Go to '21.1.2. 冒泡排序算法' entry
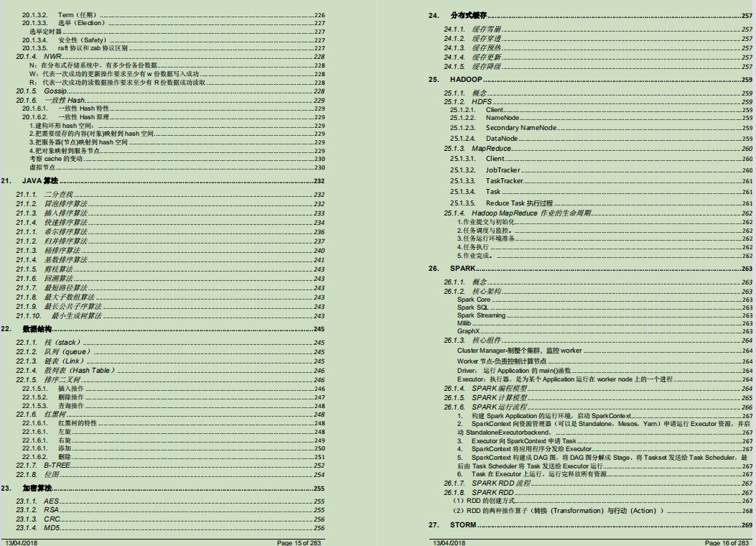The image size is (756, 546). (170, 203)
